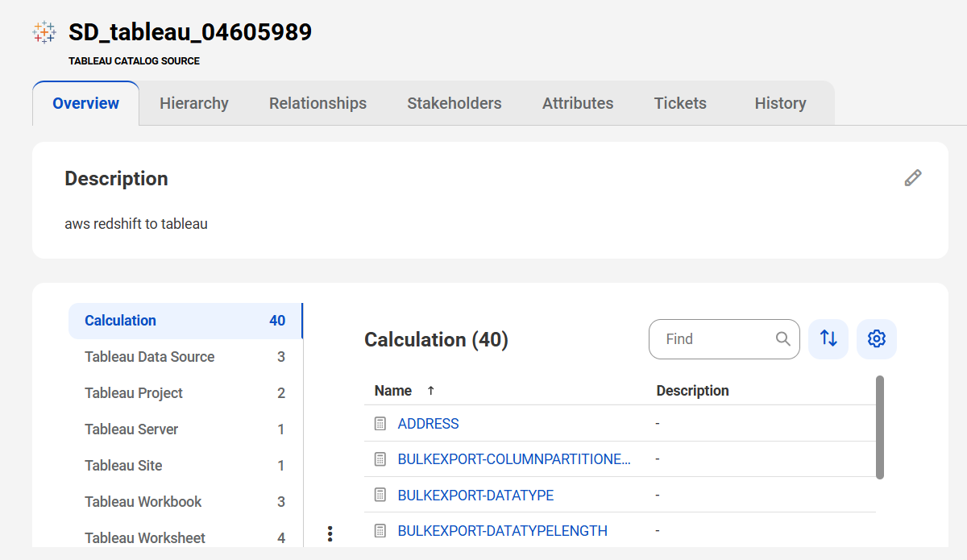Image resolution: width=967 pixels, height=560 pixels.
Task: Select Tableau Site category
Action: [185, 466]
